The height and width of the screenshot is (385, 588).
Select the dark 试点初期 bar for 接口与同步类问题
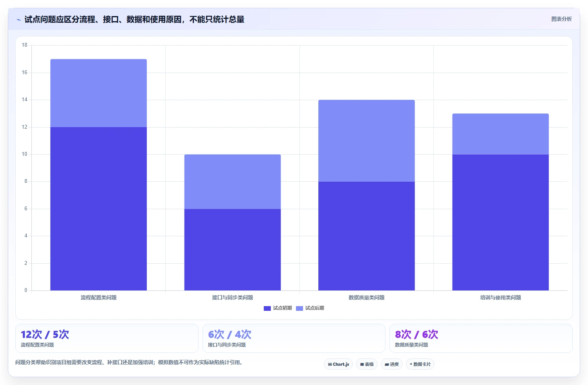pos(232,250)
